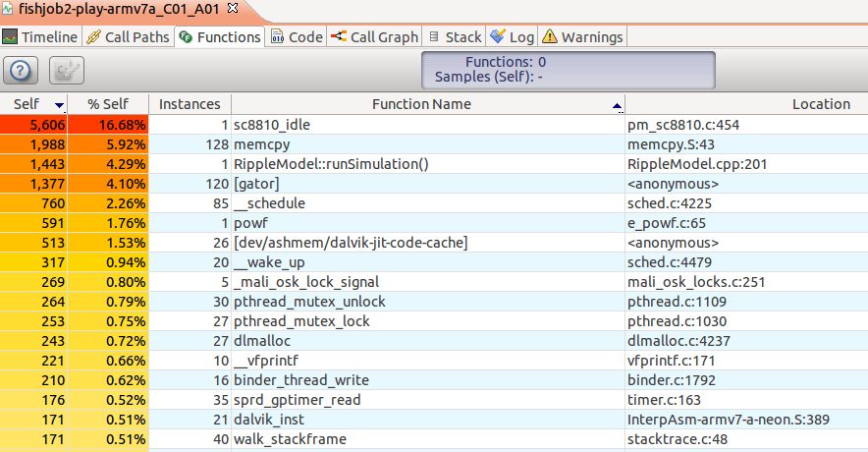Click the Function Name column sort arrow

click(617, 105)
